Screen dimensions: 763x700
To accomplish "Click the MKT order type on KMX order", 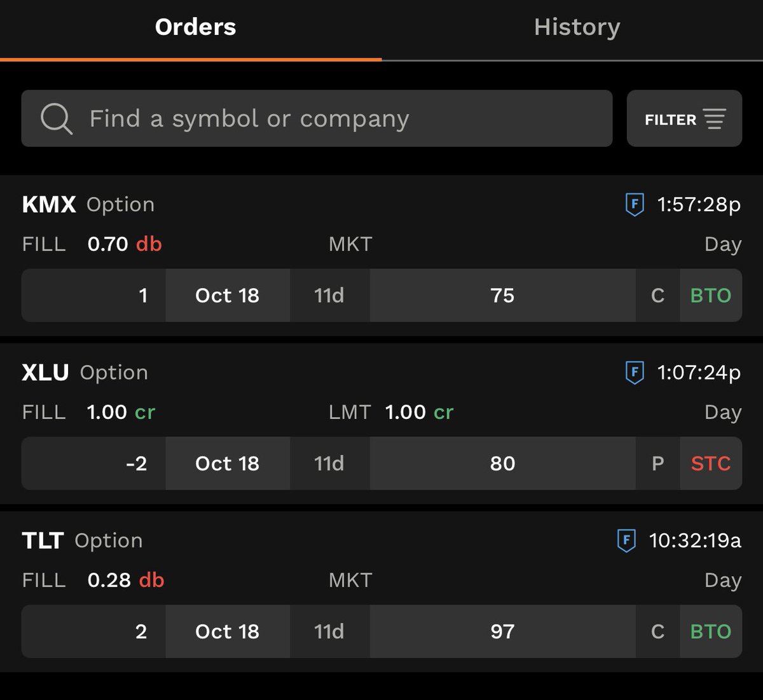I will click(x=350, y=244).
